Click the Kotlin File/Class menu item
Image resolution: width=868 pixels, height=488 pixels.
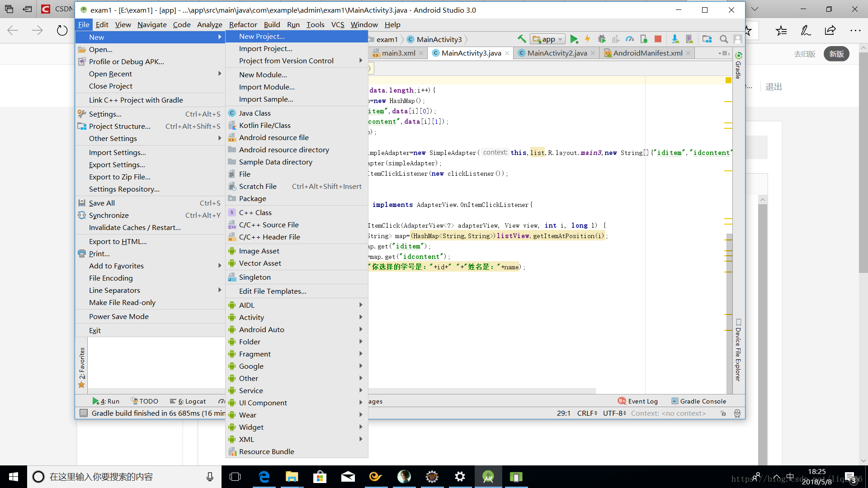tap(264, 125)
